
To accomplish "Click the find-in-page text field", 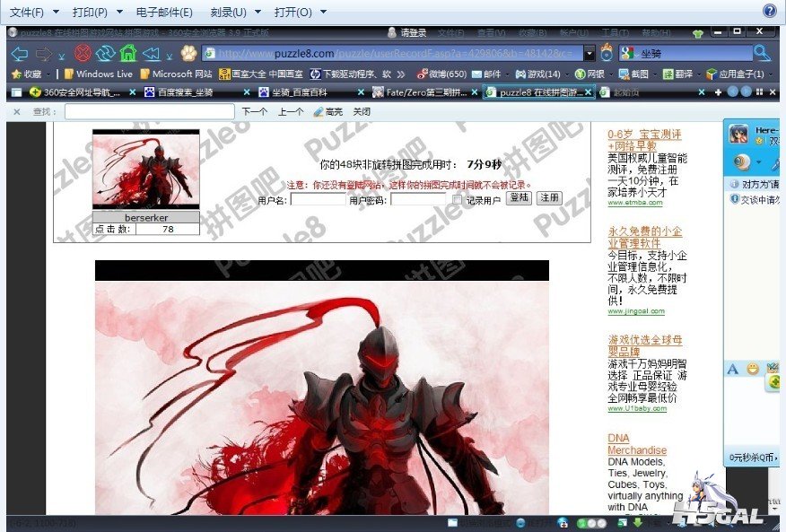I will point(149,111).
